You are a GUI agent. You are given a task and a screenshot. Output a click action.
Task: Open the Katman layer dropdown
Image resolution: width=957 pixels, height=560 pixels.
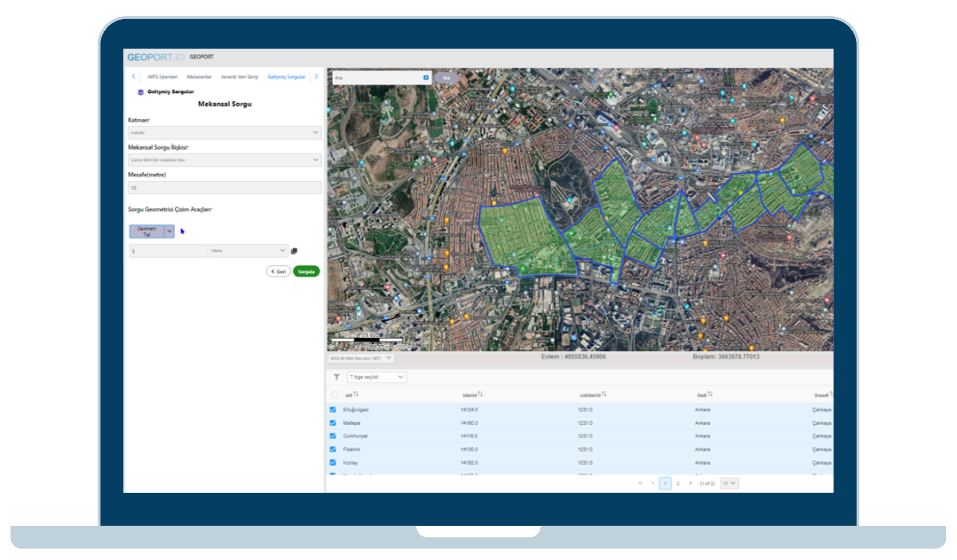tap(224, 132)
